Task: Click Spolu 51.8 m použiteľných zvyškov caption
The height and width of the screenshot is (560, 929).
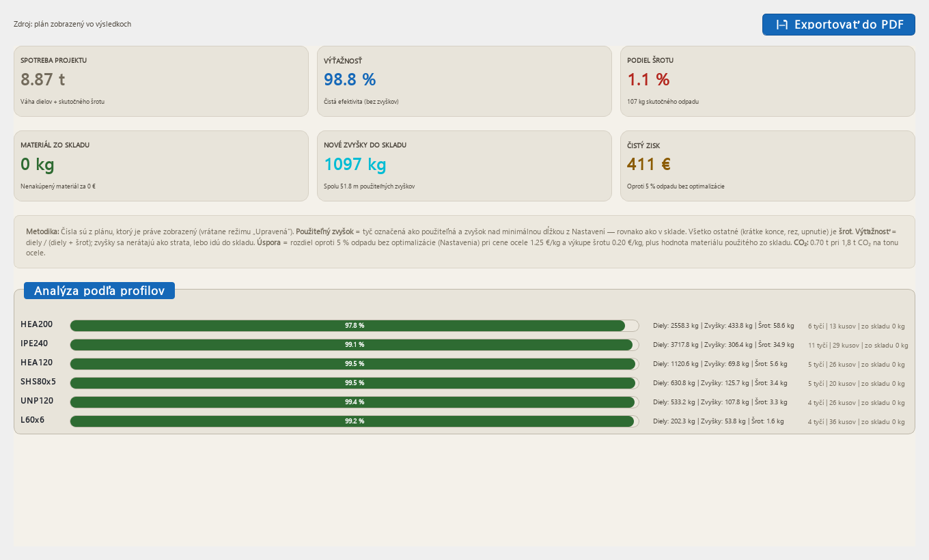Action: (x=370, y=186)
